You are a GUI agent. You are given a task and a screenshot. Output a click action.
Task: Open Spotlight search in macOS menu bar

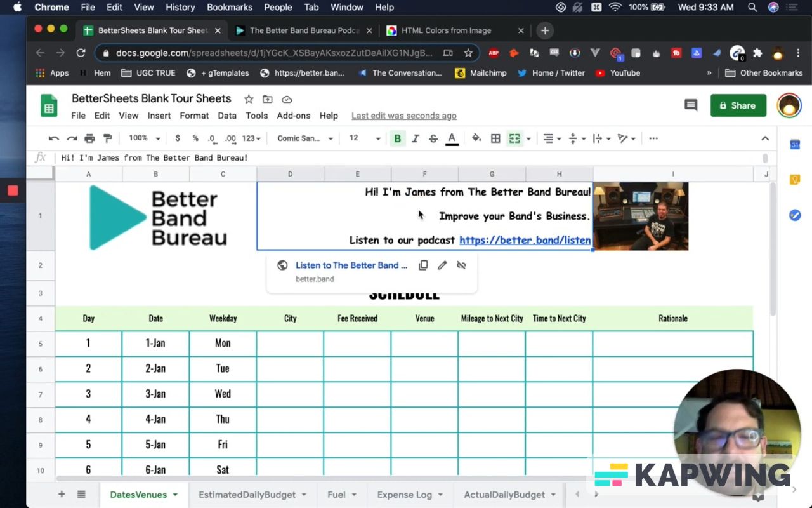(752, 8)
